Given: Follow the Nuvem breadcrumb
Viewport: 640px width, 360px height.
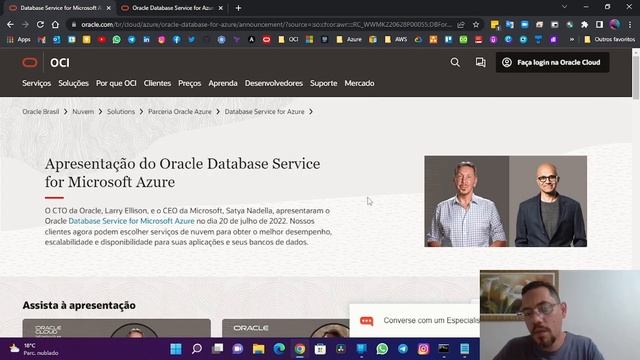Looking at the screenshot, I should [83, 111].
